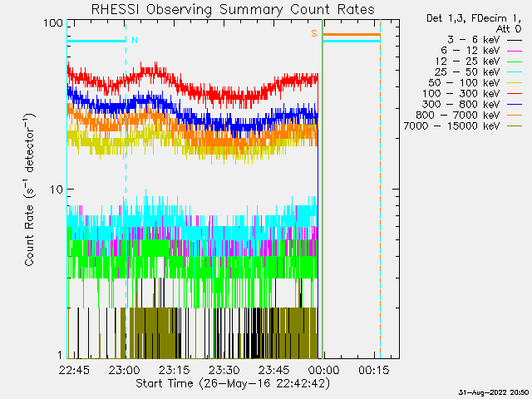Select the 100 - 300 keV legend label
Screen dimensions: 532x399
pos(461,94)
